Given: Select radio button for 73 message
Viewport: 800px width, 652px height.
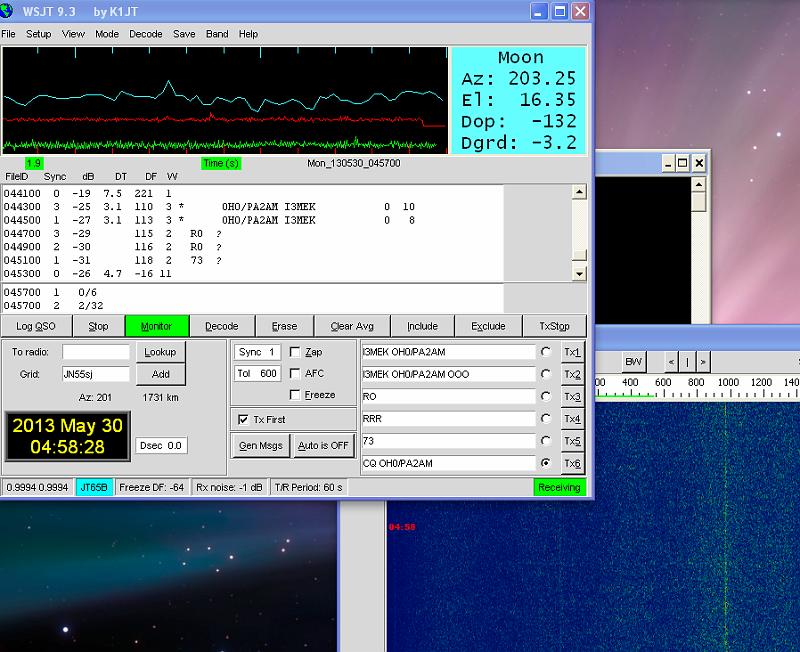Looking at the screenshot, I should [546, 440].
